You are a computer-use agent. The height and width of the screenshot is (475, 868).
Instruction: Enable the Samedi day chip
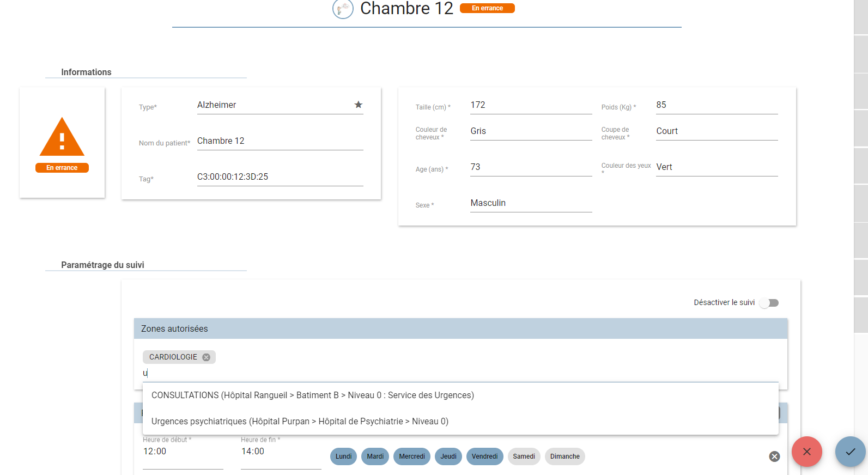pos(524,456)
